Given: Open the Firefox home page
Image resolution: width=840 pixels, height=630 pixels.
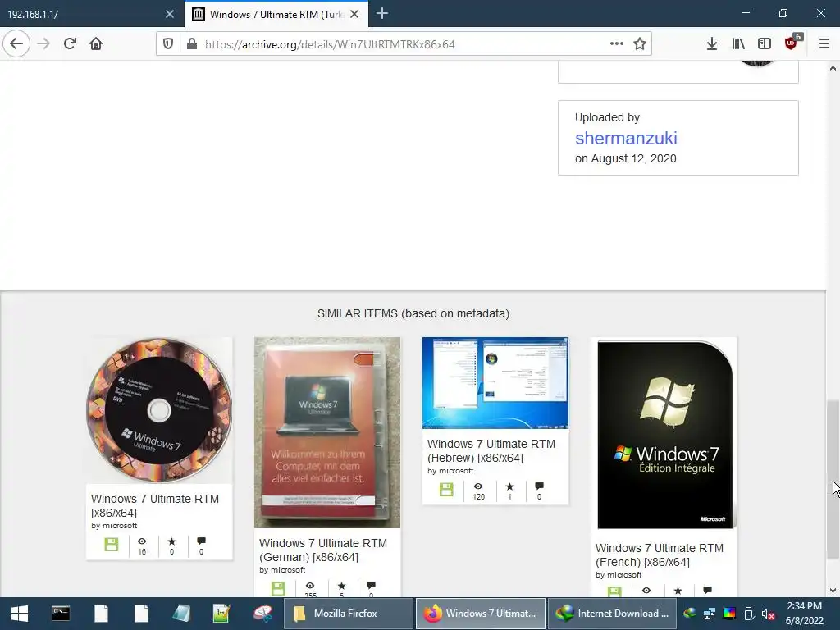Looking at the screenshot, I should tap(96, 43).
